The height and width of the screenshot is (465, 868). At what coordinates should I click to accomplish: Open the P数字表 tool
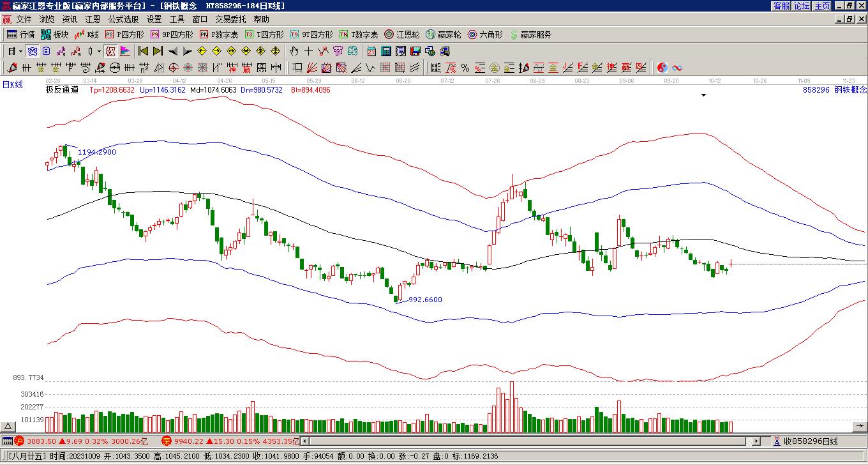219,34
